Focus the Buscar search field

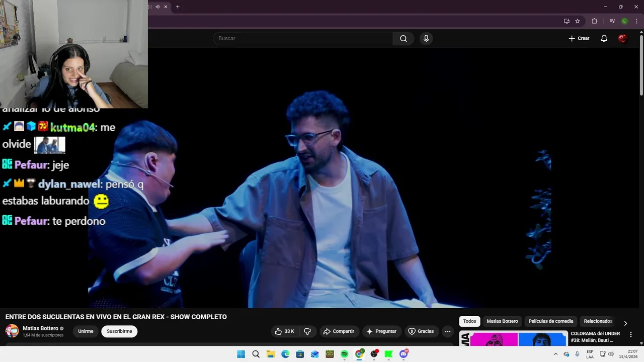pyautogui.click(x=303, y=39)
